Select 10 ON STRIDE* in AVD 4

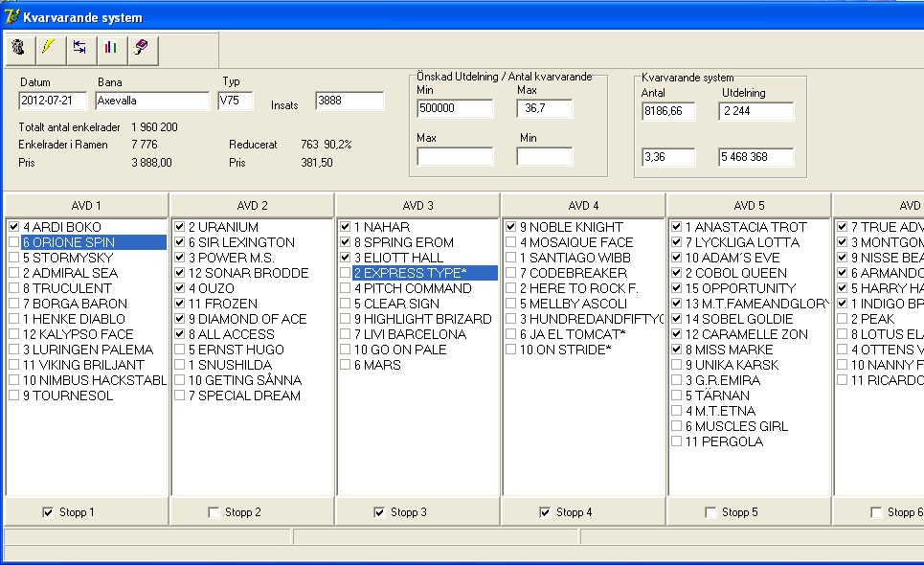coord(565,350)
